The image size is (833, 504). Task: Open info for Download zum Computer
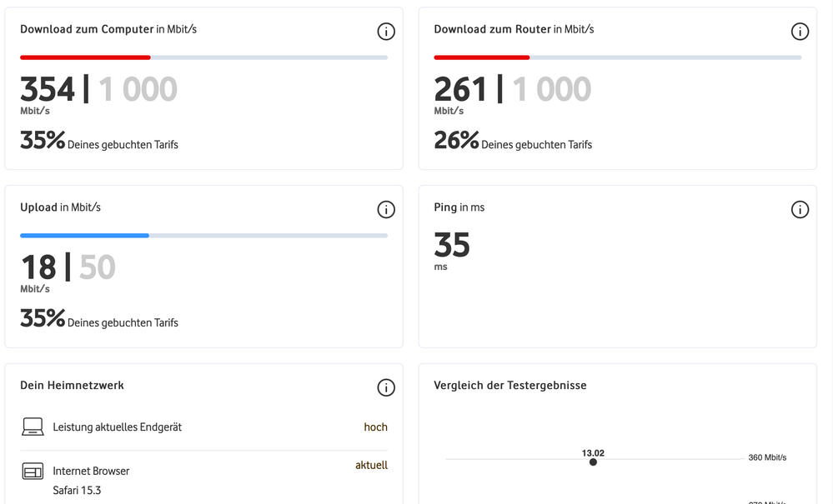[386, 32]
